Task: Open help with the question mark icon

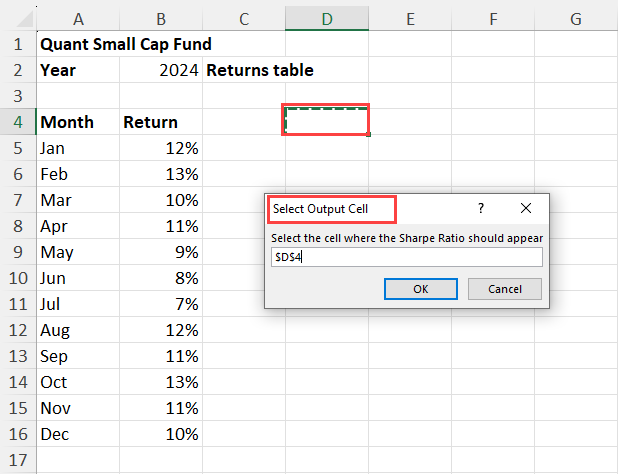Action: coord(480,208)
